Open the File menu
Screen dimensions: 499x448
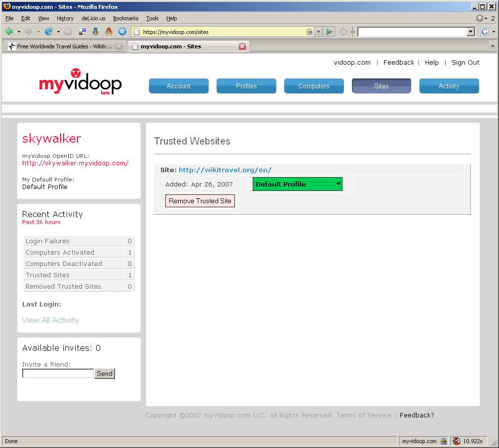click(x=9, y=18)
